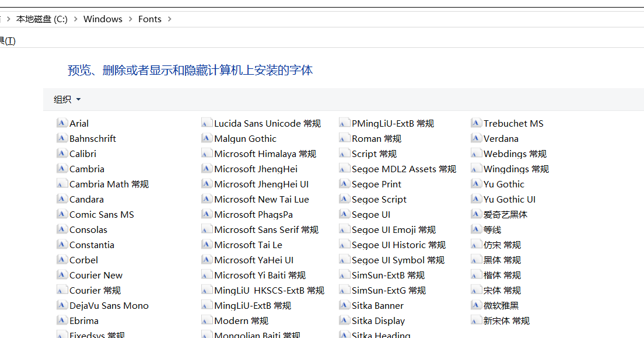Screen dimensions: 644x338
Task: Open the 组织 dropdown menu
Action: coord(67,99)
